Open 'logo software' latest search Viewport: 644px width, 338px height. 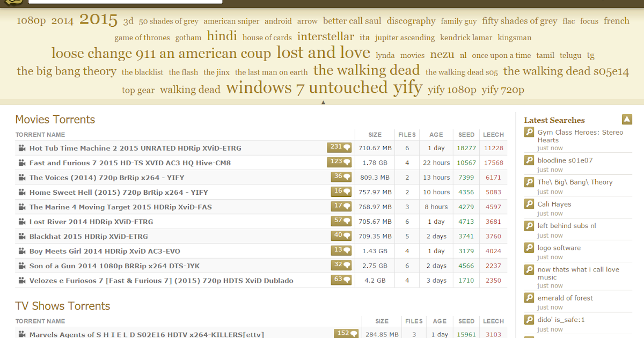pyautogui.click(x=559, y=248)
